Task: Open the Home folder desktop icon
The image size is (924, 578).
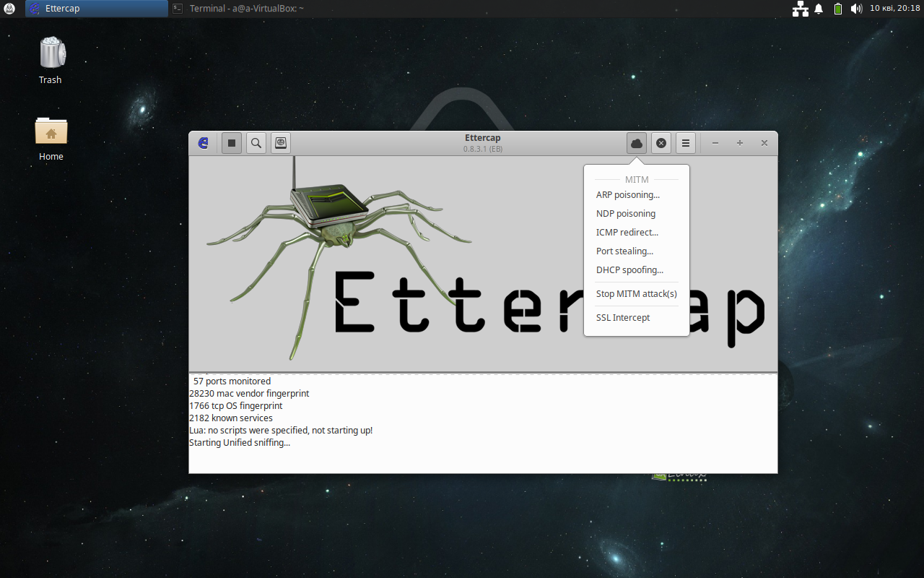Action: tap(51, 139)
